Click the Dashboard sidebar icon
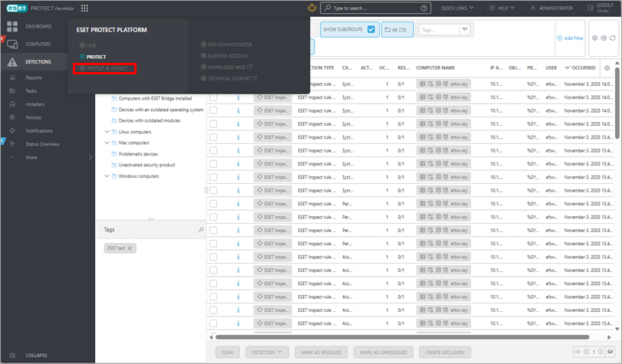The width and height of the screenshot is (622, 364). click(x=12, y=26)
